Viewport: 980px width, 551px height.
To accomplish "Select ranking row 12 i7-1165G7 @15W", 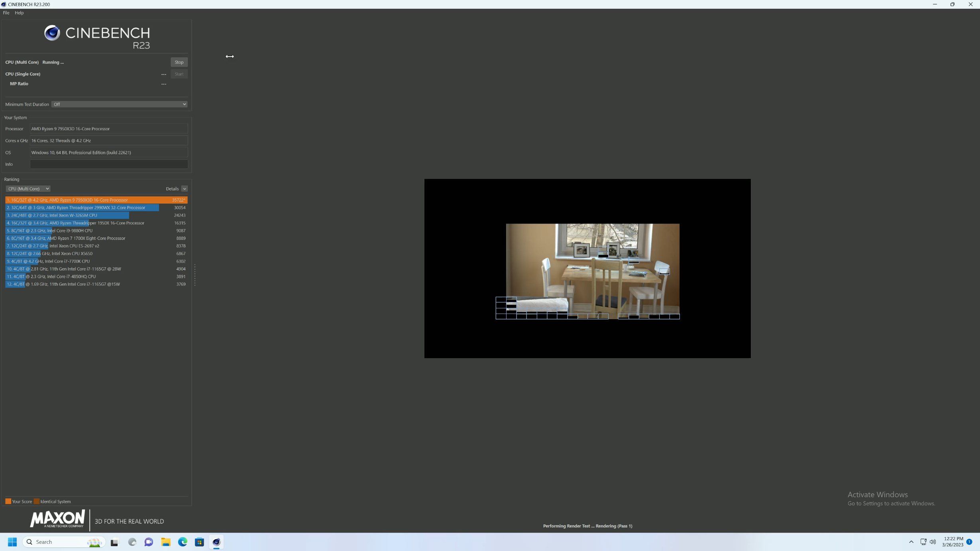I will click(96, 284).
